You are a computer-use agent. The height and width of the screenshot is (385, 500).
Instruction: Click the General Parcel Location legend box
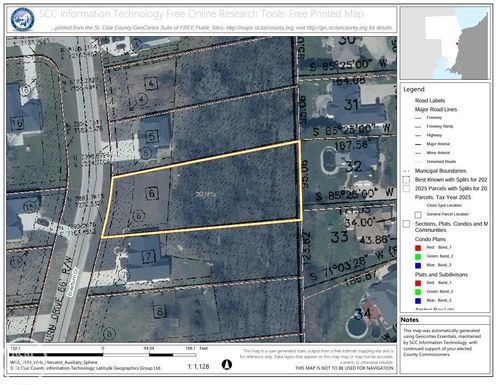pyautogui.click(x=418, y=214)
